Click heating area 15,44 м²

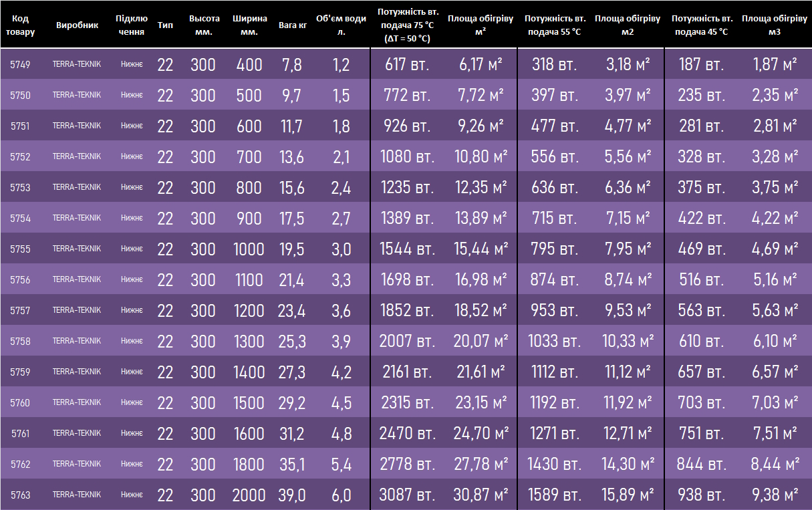click(x=481, y=249)
